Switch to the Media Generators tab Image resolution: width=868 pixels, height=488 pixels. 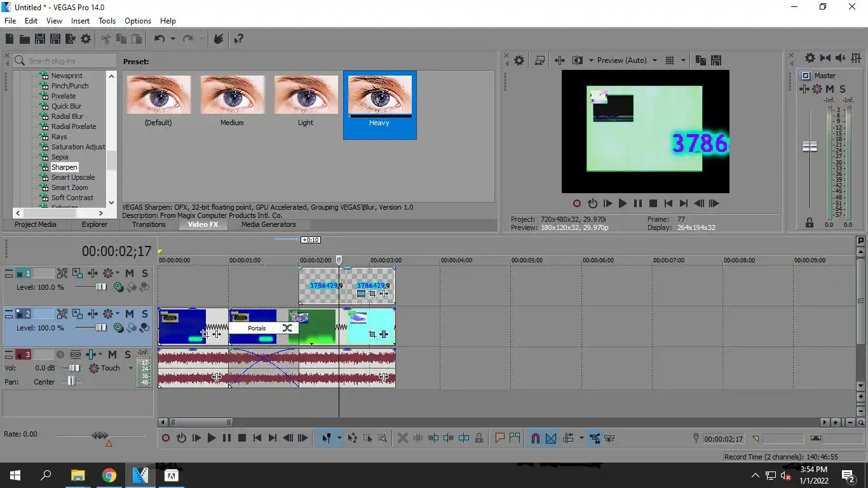268,224
